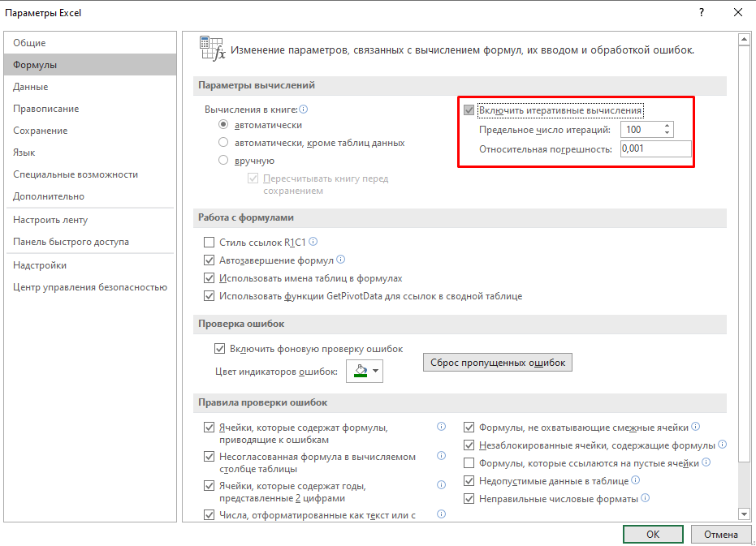
Task: Open the Сохранение category
Action: pos(90,131)
